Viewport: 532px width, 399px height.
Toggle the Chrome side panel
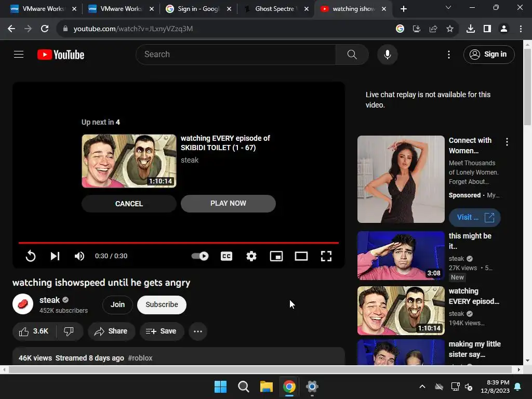(x=487, y=29)
